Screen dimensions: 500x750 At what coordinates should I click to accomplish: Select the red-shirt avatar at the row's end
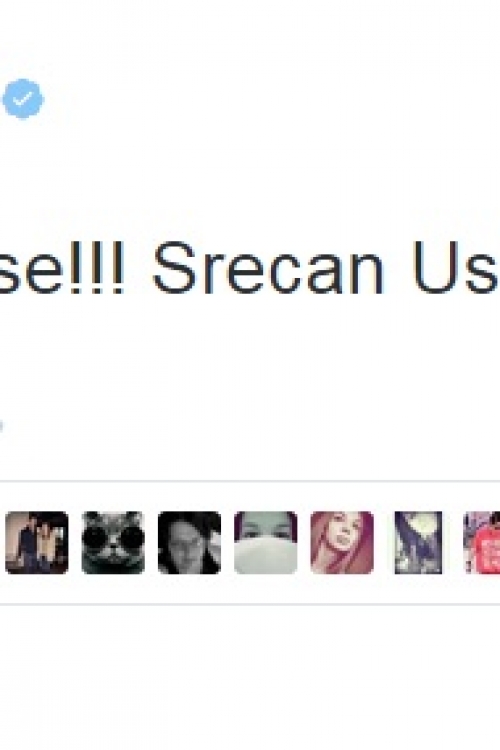(482, 542)
